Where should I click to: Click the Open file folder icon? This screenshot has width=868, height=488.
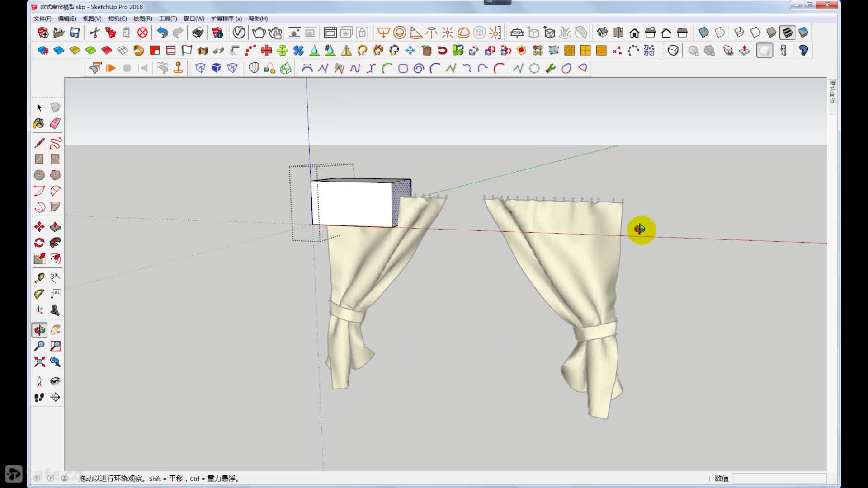[x=59, y=33]
